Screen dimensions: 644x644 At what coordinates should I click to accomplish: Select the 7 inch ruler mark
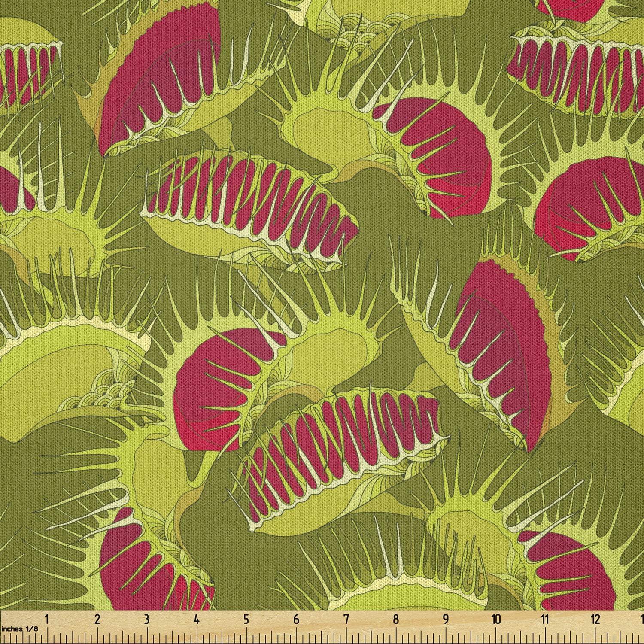click(x=346, y=620)
